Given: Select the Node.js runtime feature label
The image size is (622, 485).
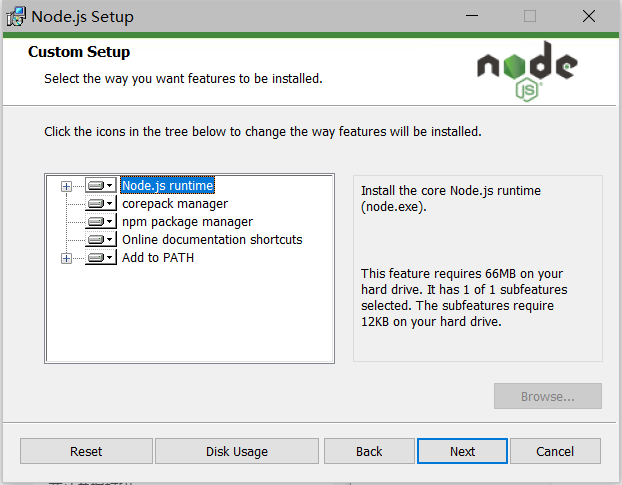Looking at the screenshot, I should 167,186.
